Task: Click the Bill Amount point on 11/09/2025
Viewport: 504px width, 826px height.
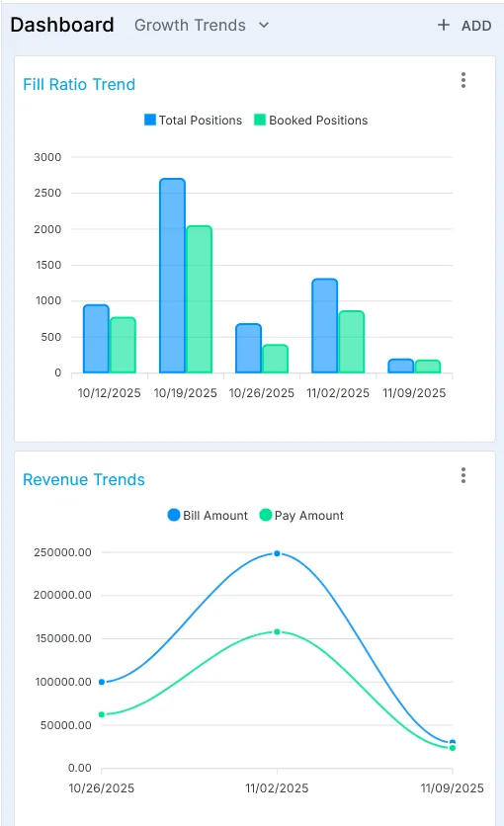Action: coord(453,742)
